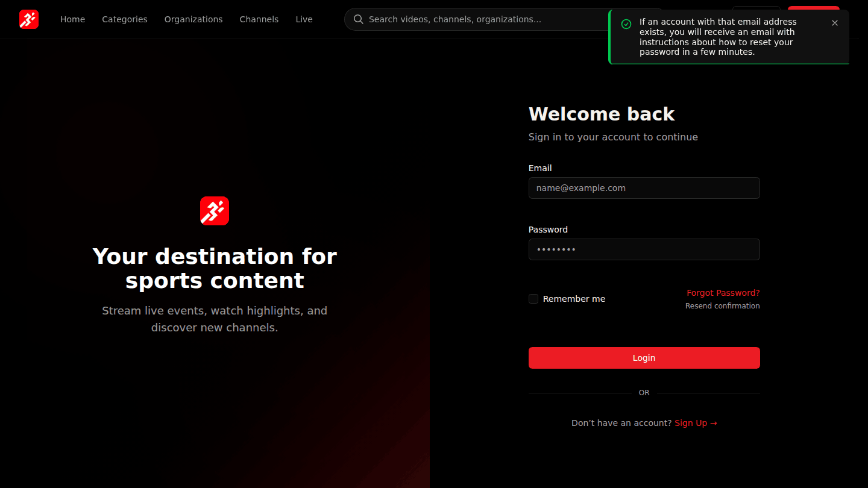Click the password reset notification message text

[x=718, y=37]
